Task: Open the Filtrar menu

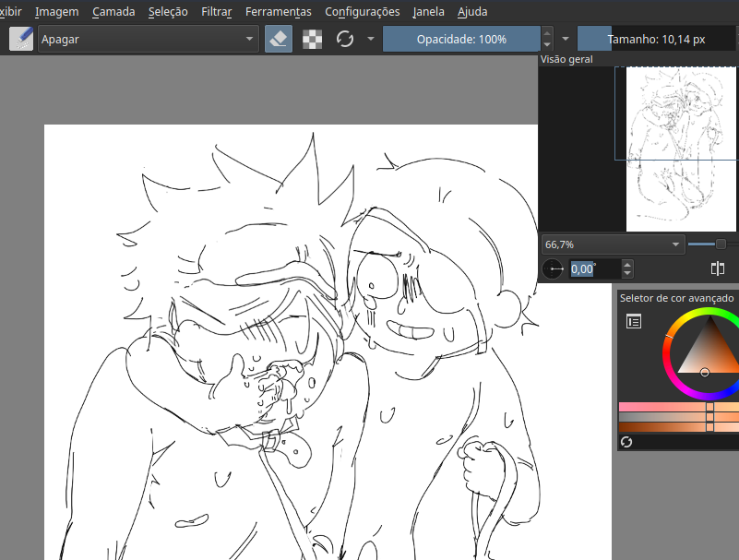Action: click(216, 11)
